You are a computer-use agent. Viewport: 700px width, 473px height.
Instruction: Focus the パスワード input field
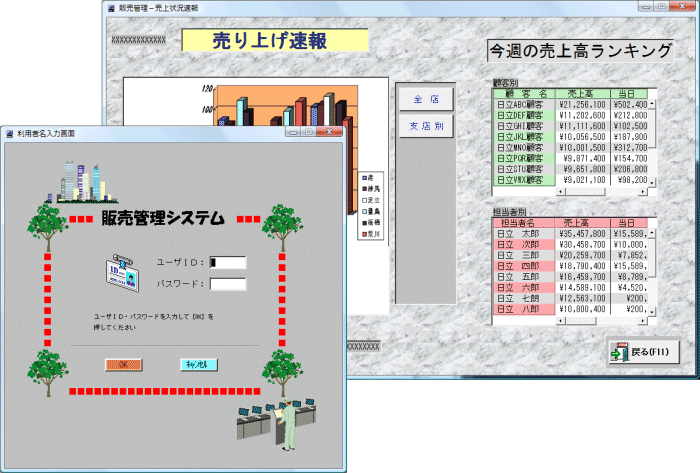coord(228,284)
